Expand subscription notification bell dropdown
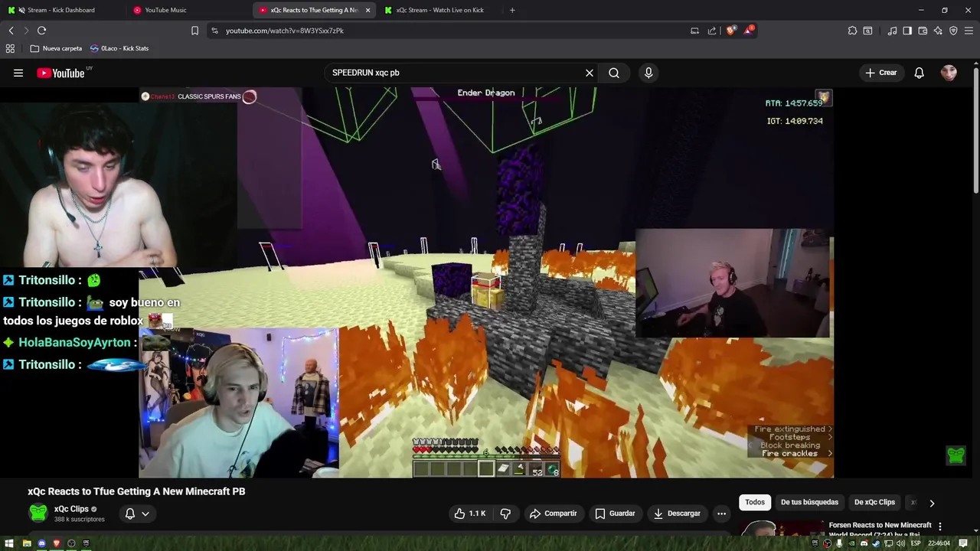This screenshot has width=980, height=551. (x=137, y=514)
